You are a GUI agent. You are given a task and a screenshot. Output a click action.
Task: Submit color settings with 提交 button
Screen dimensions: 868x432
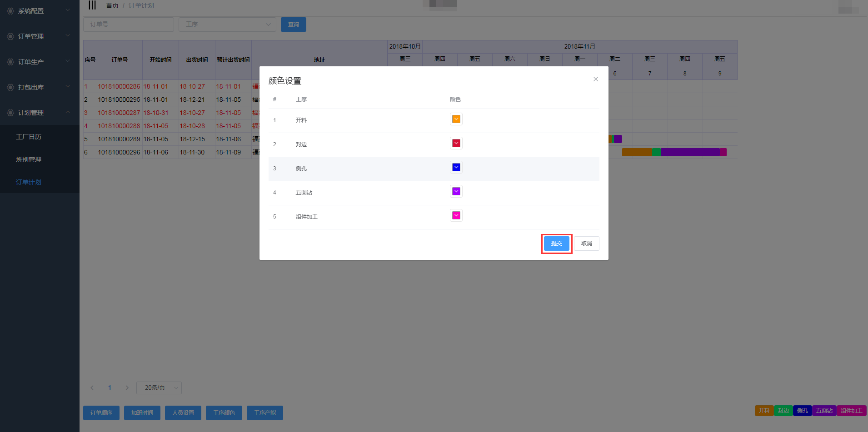click(x=556, y=243)
